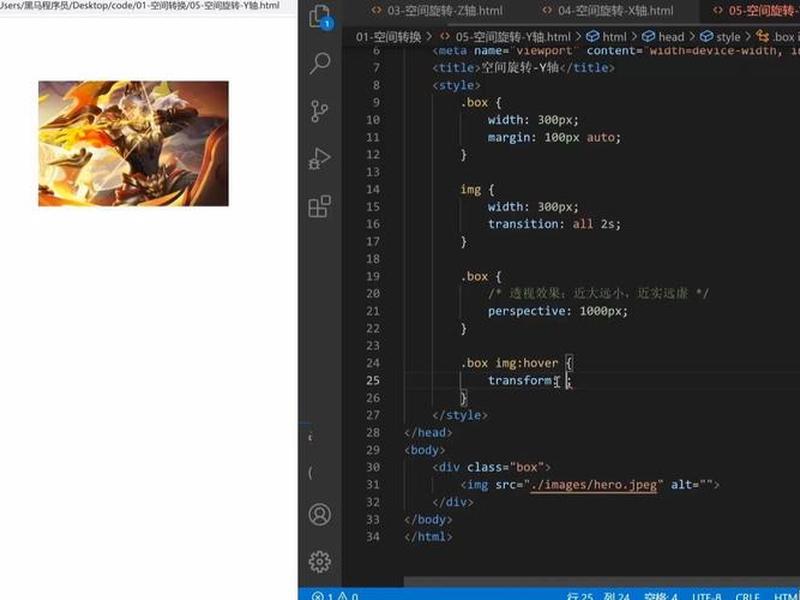Open the Explorer view in the activity bar
The height and width of the screenshot is (600, 800).
click(x=320, y=16)
